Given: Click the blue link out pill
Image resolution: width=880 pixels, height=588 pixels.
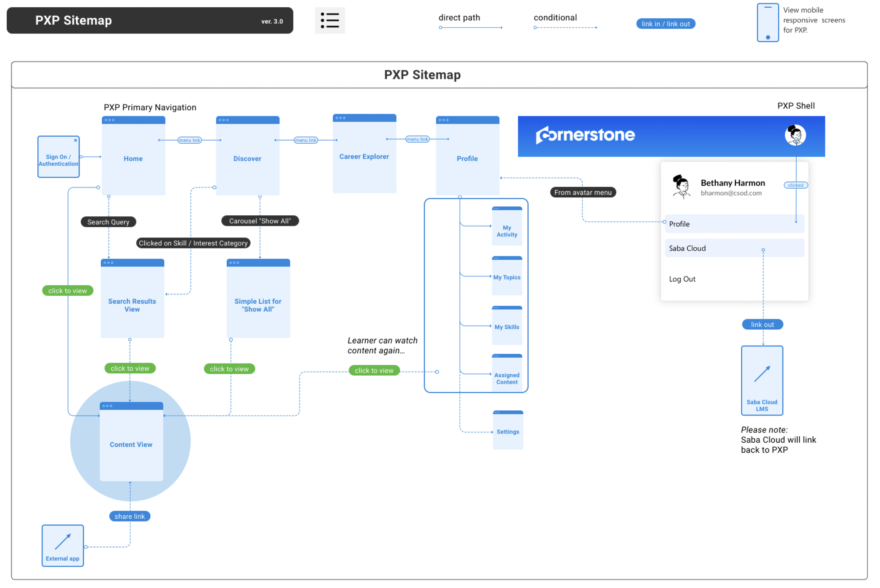Looking at the screenshot, I should pyautogui.click(x=762, y=324).
